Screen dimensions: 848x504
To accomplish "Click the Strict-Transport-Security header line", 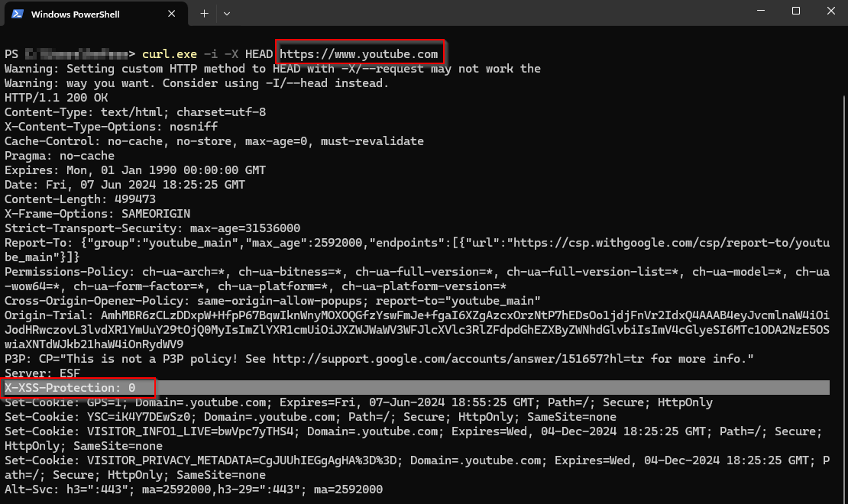I will [153, 228].
